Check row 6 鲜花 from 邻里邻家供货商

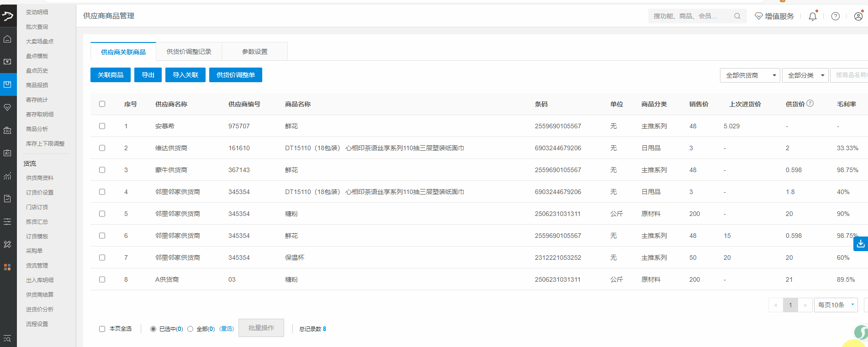(x=102, y=235)
